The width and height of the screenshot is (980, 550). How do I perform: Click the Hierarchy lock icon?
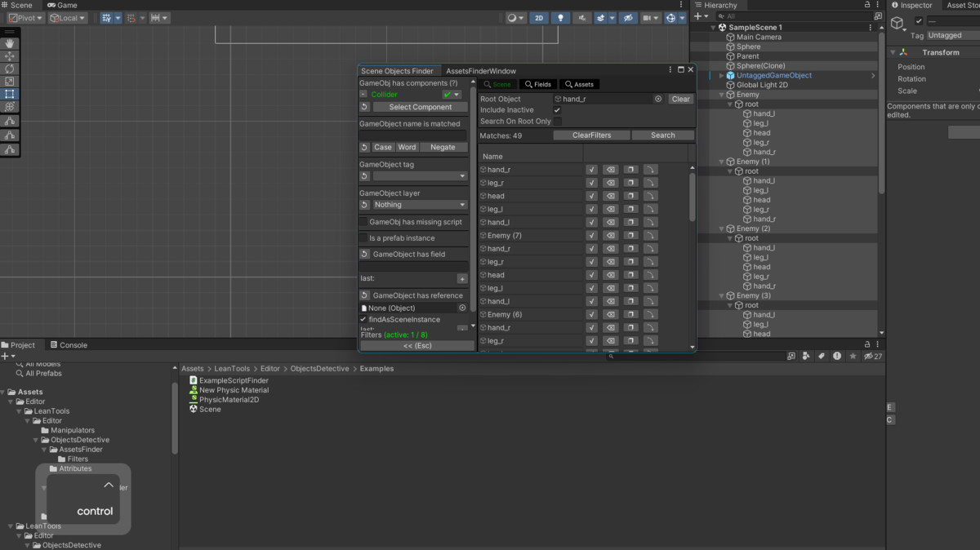(x=866, y=5)
